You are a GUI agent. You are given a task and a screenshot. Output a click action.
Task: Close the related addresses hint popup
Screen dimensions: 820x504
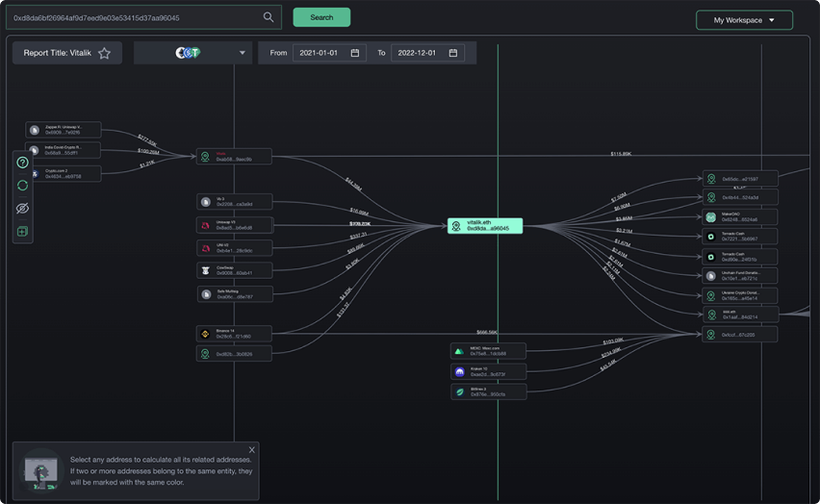coord(252,449)
